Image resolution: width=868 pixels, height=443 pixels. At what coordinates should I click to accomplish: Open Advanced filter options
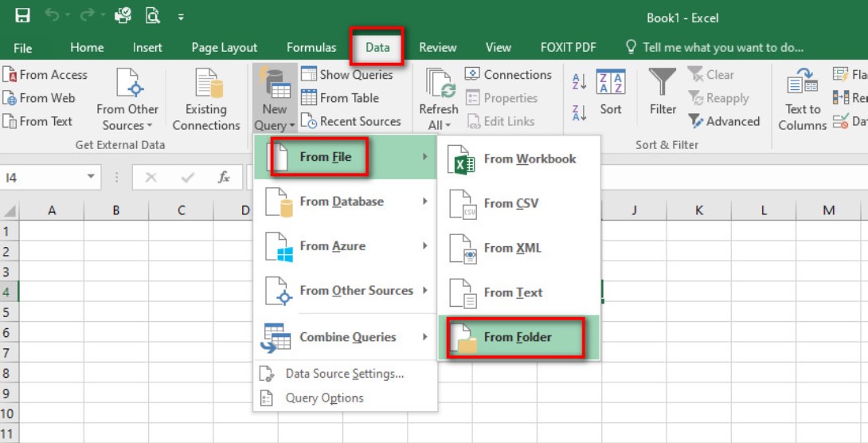point(724,121)
